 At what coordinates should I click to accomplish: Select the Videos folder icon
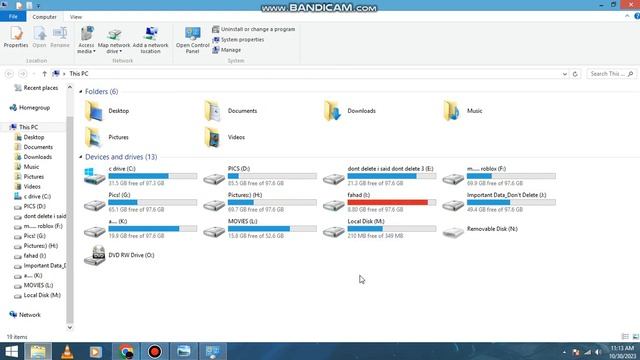213,137
